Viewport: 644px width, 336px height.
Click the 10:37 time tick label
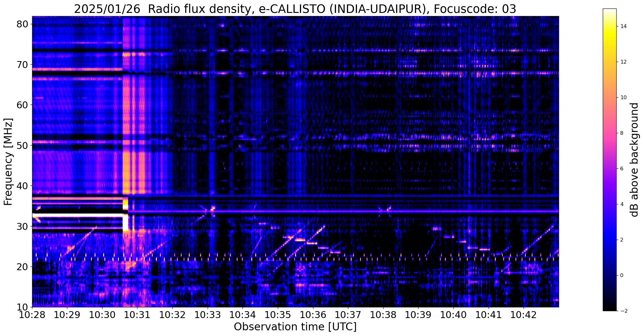(348, 315)
